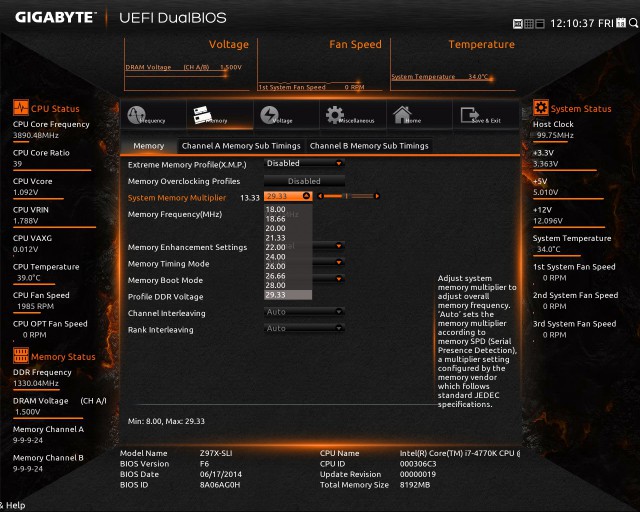640x512 pixels.
Task: Click the CPU Temperature 39.0°C value
Action: [29, 278]
